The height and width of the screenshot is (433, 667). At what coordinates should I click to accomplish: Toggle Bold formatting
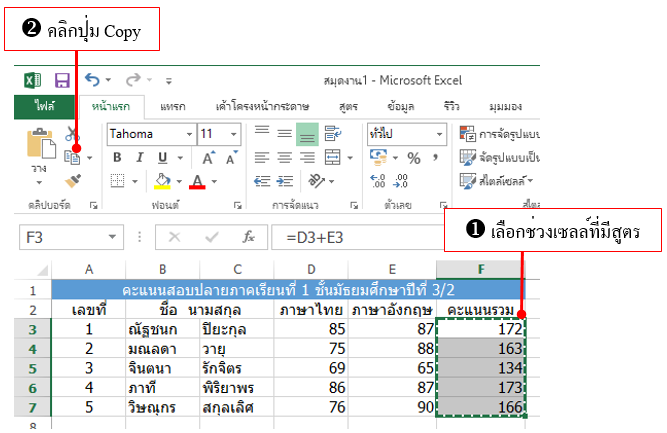117,158
